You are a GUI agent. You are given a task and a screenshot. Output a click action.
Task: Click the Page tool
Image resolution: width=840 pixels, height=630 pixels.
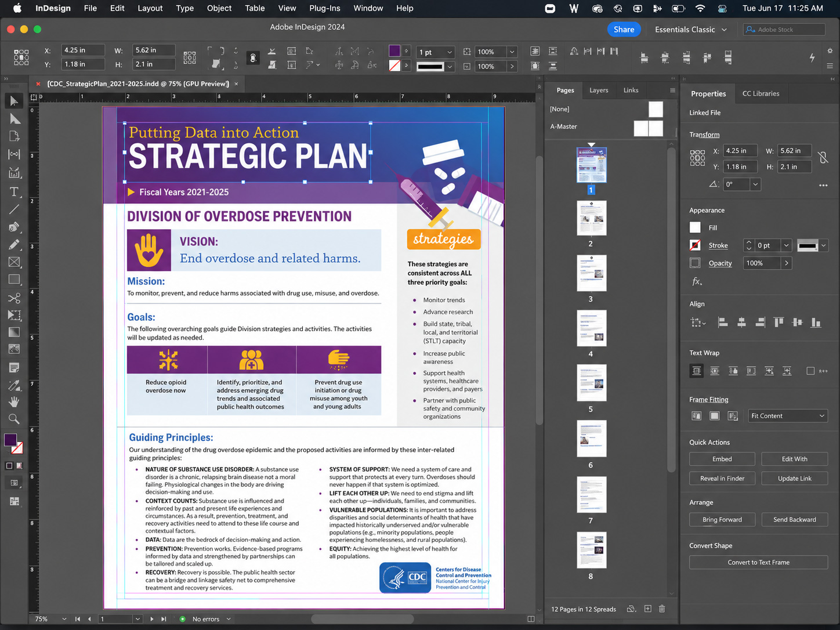(x=15, y=136)
